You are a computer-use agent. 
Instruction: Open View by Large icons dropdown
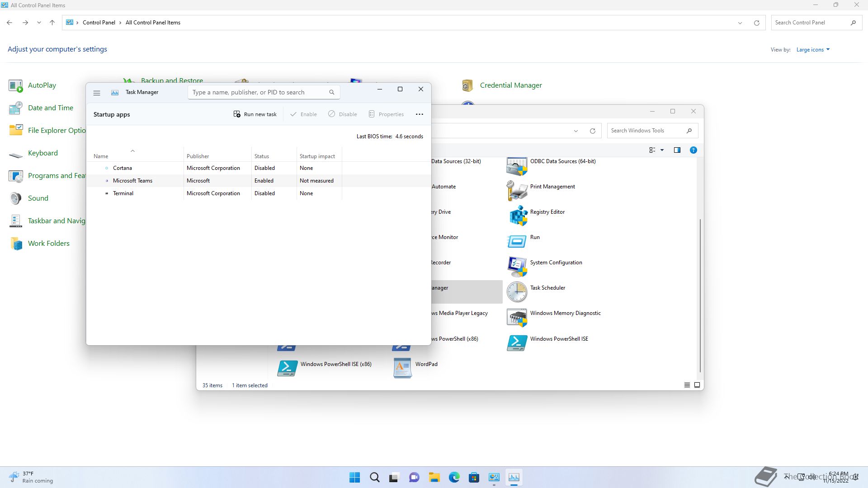[813, 50]
